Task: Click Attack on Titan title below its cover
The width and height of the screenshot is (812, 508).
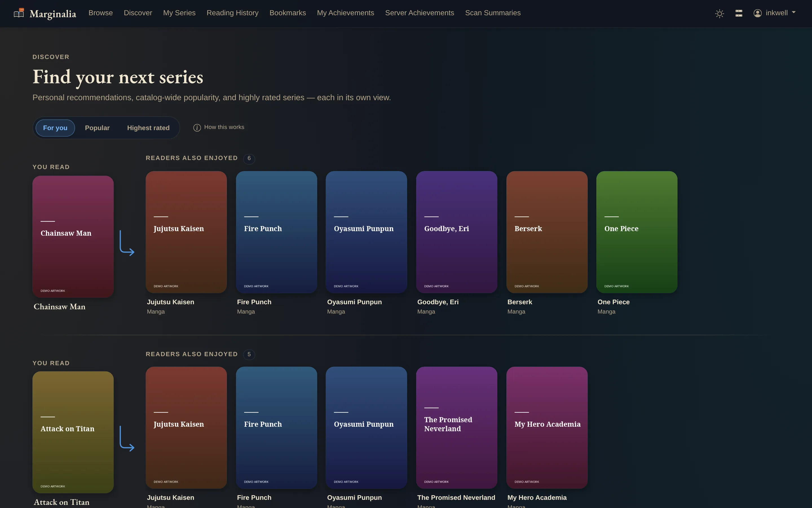Action: 61,502
